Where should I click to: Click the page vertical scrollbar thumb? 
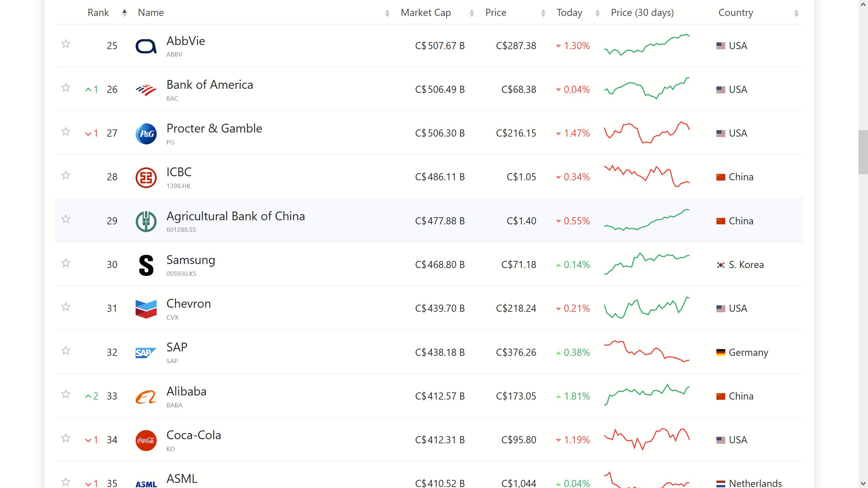[863, 152]
